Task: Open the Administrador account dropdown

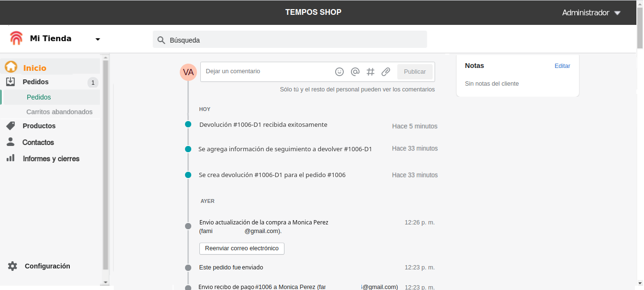Action: tap(617, 13)
